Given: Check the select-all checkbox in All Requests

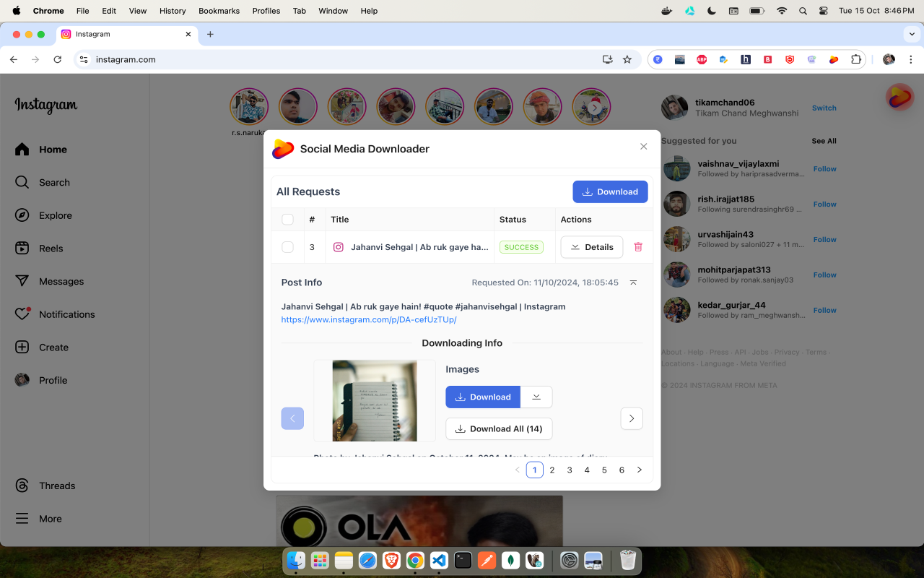Looking at the screenshot, I should 287,219.
